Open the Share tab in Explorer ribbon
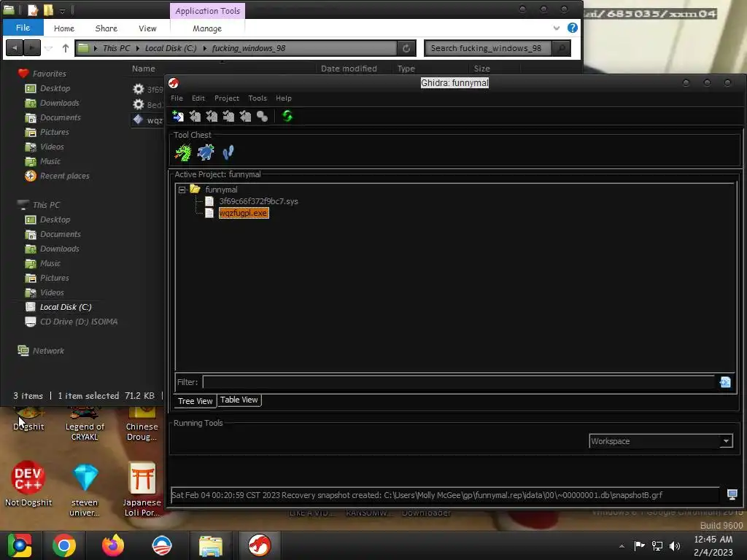 pos(107,28)
